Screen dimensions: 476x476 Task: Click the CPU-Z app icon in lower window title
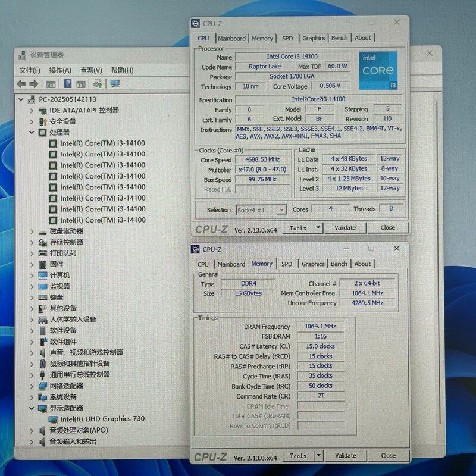click(195, 249)
